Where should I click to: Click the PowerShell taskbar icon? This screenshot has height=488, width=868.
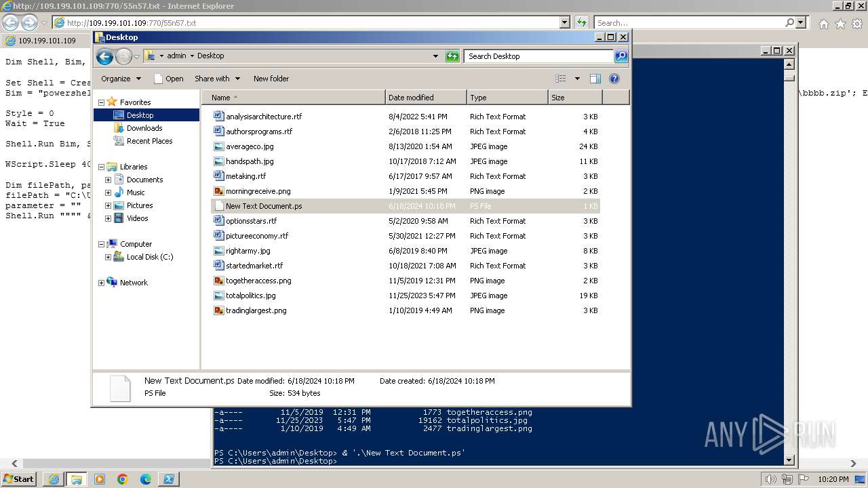point(168,479)
